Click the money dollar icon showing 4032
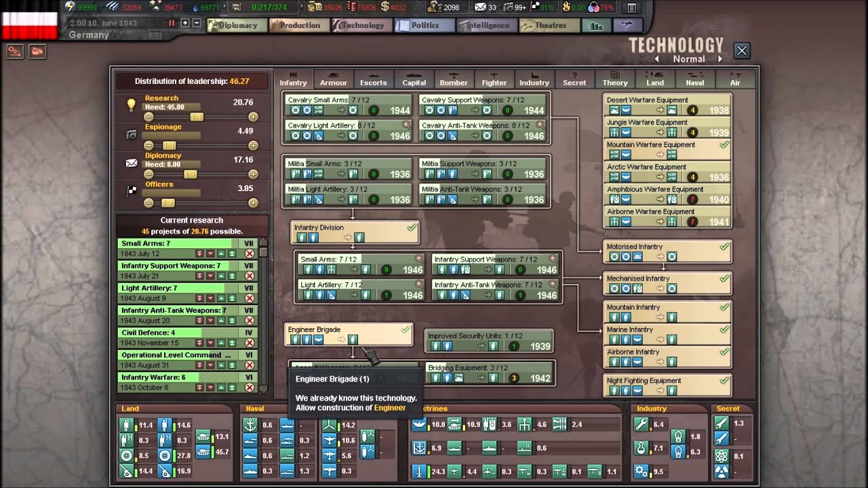The image size is (868, 488). pyautogui.click(x=384, y=7)
